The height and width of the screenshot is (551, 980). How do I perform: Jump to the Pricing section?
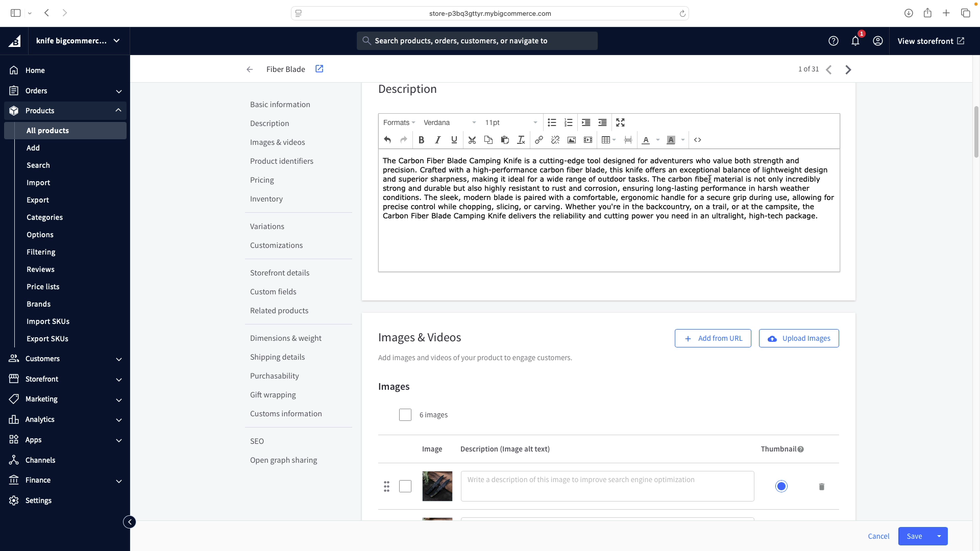pos(262,180)
